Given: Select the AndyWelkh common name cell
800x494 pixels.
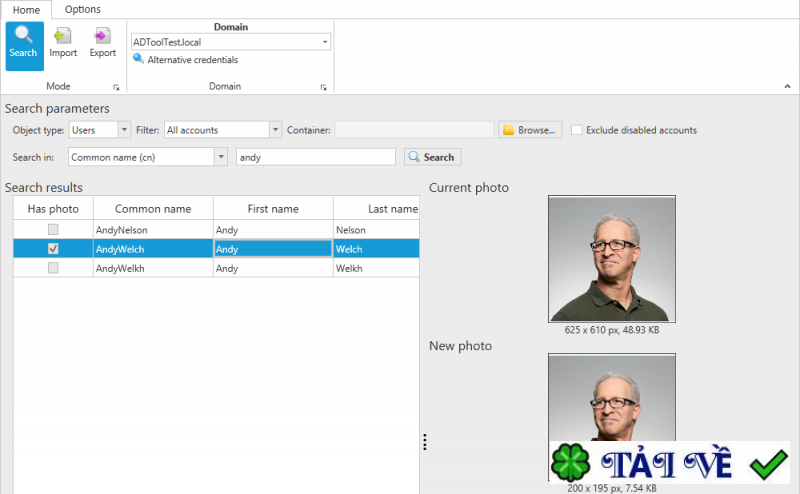Looking at the screenshot, I should click(x=153, y=268).
